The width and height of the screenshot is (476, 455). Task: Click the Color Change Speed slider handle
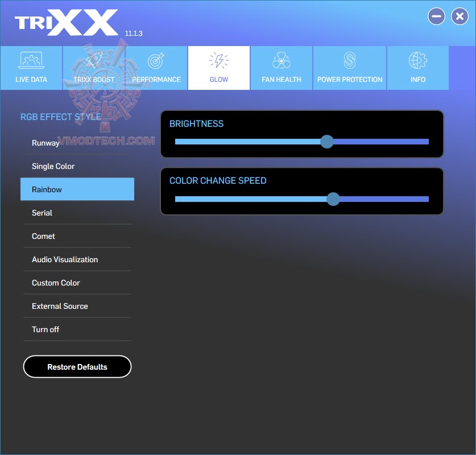tap(333, 199)
